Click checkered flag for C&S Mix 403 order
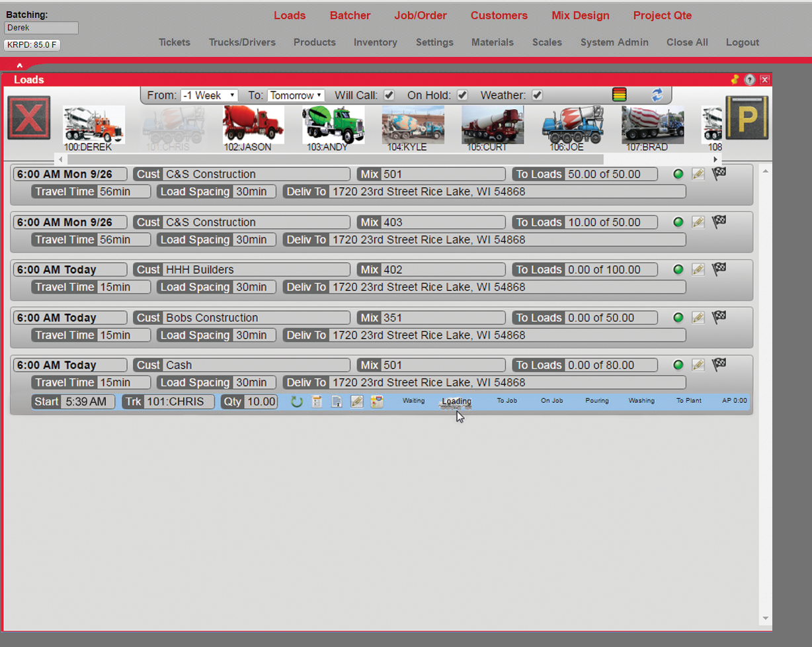 [x=719, y=221]
